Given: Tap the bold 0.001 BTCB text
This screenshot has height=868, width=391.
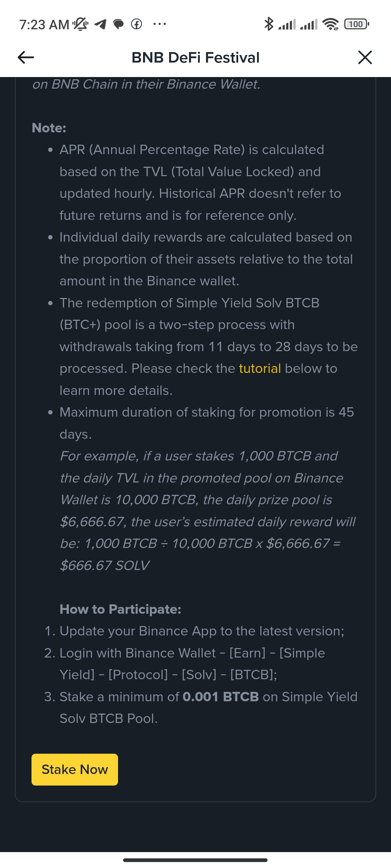Looking at the screenshot, I should [x=220, y=697].
